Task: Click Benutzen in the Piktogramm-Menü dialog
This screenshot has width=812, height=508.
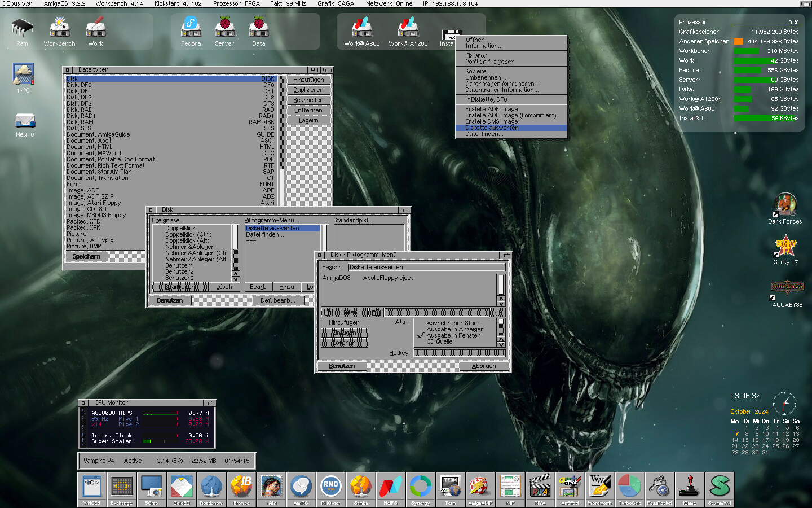Action: pos(342,366)
